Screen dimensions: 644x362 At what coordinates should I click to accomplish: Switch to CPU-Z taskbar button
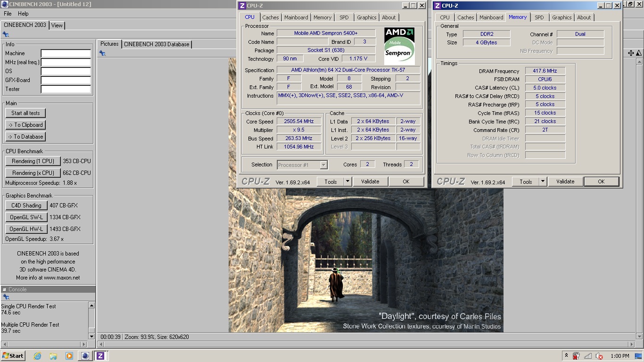100,356
